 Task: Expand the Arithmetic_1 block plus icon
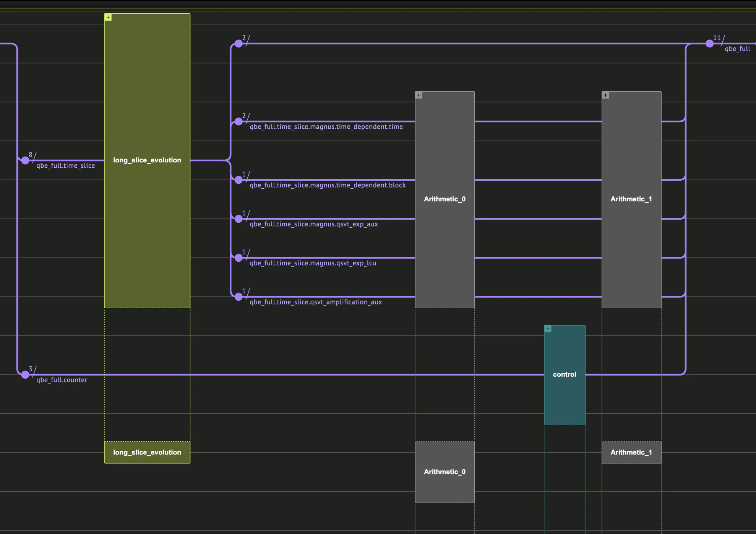pyautogui.click(x=605, y=95)
